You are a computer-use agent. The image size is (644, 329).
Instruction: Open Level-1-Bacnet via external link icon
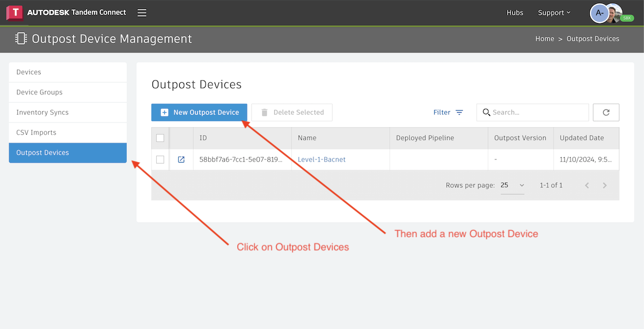[181, 159]
